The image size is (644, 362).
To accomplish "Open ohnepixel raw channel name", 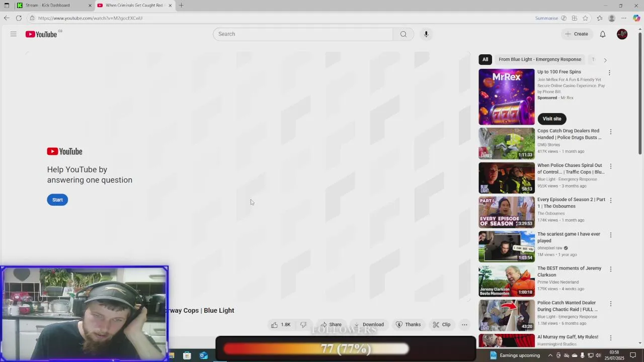I will (x=550, y=248).
